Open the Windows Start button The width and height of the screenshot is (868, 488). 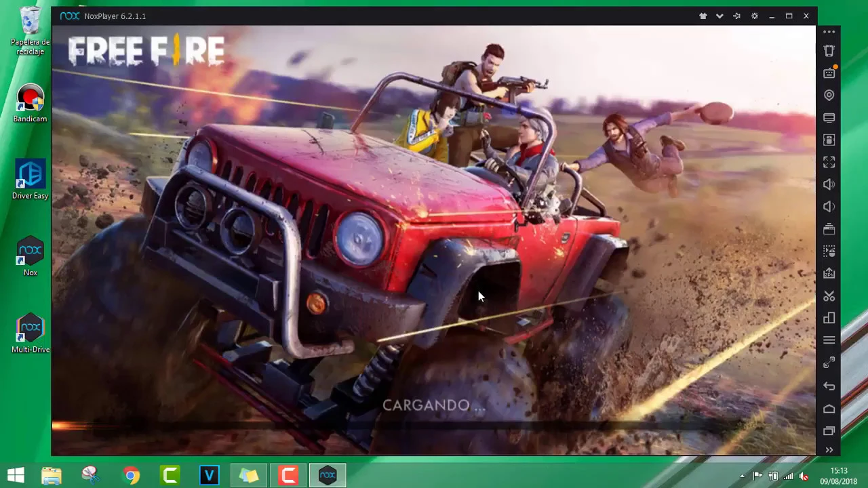point(16,475)
